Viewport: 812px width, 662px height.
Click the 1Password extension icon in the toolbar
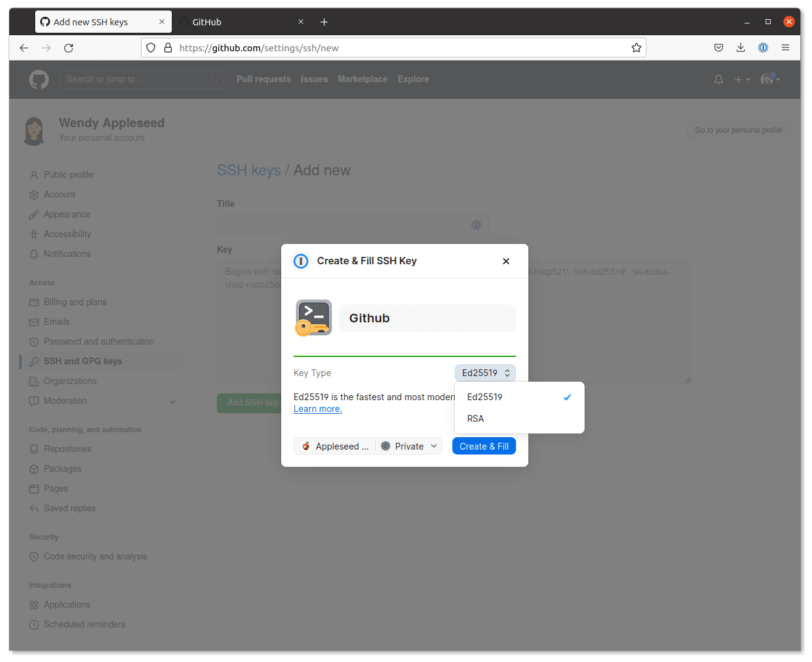[763, 48]
